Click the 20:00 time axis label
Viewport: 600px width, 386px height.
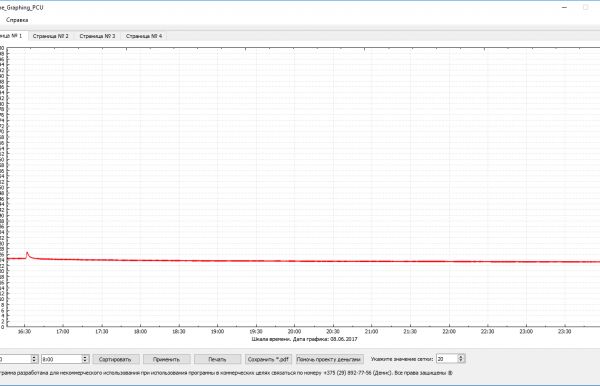click(x=294, y=331)
